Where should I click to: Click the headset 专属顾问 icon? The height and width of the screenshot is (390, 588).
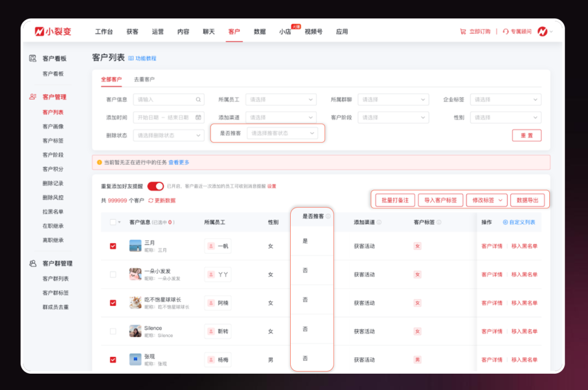[x=506, y=32]
